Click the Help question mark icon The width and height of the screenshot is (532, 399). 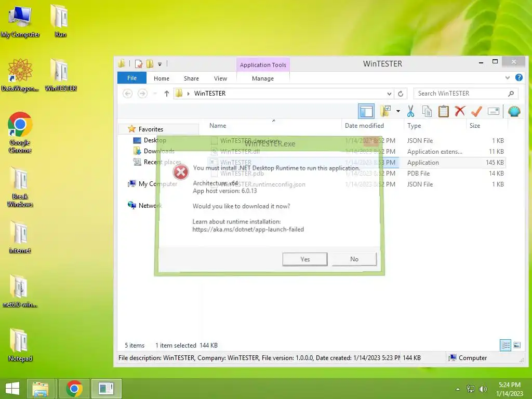point(519,78)
